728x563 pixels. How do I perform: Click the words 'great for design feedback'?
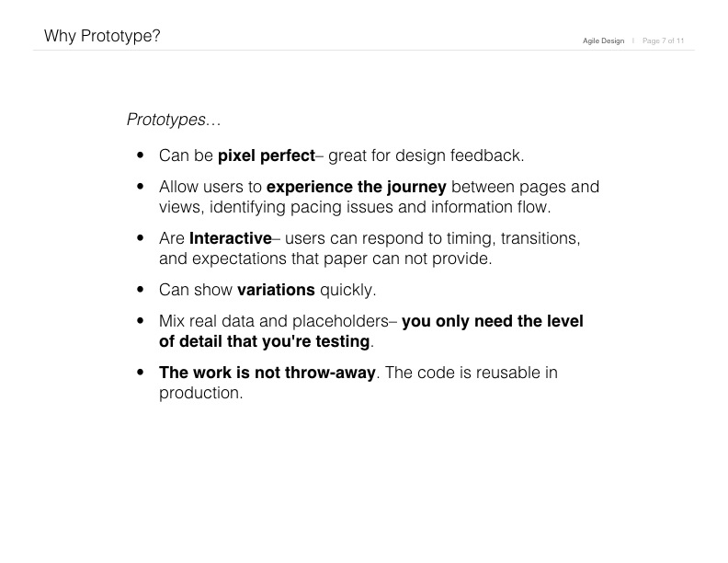click(x=425, y=155)
